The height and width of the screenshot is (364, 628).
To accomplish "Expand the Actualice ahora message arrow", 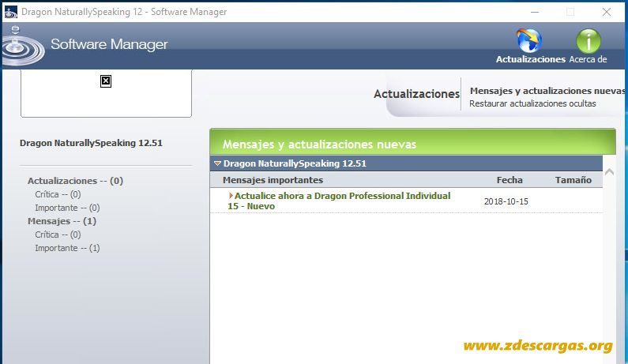I will (x=231, y=195).
